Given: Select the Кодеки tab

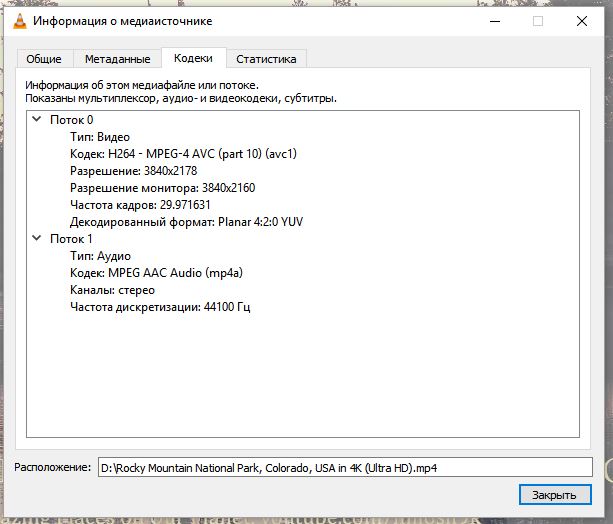Looking at the screenshot, I should pyautogui.click(x=193, y=59).
